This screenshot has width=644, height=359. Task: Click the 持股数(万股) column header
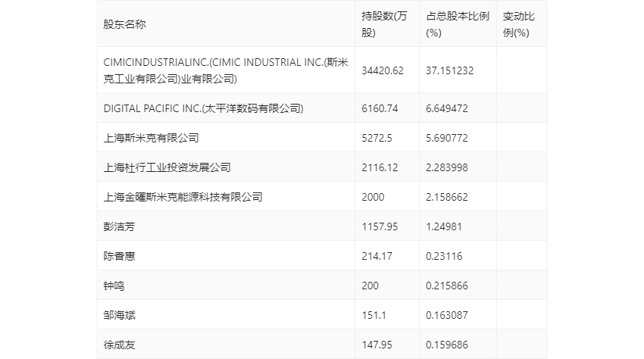click(384, 24)
